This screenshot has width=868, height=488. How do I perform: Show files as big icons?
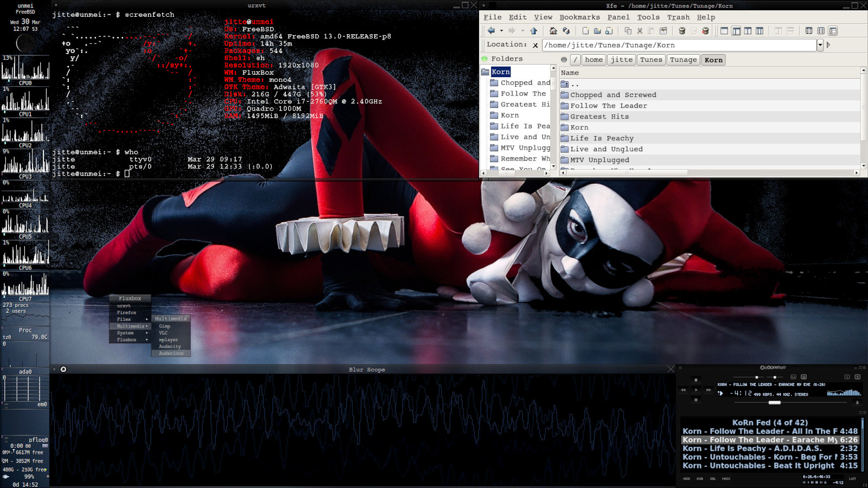tap(809, 31)
